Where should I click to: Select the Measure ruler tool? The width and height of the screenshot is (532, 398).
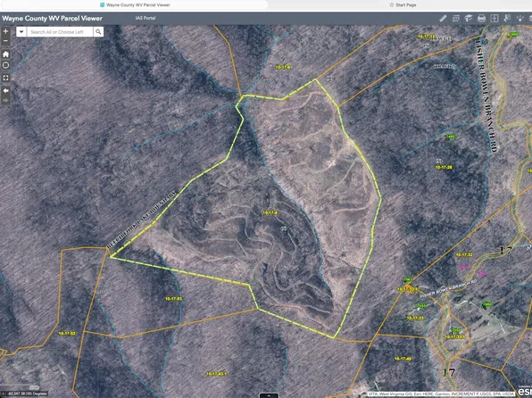click(443, 19)
